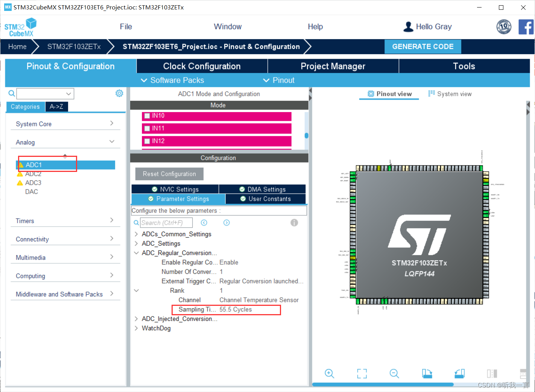Open the user account profile icon
Image resolution: width=535 pixels, height=392 pixels.
408,27
